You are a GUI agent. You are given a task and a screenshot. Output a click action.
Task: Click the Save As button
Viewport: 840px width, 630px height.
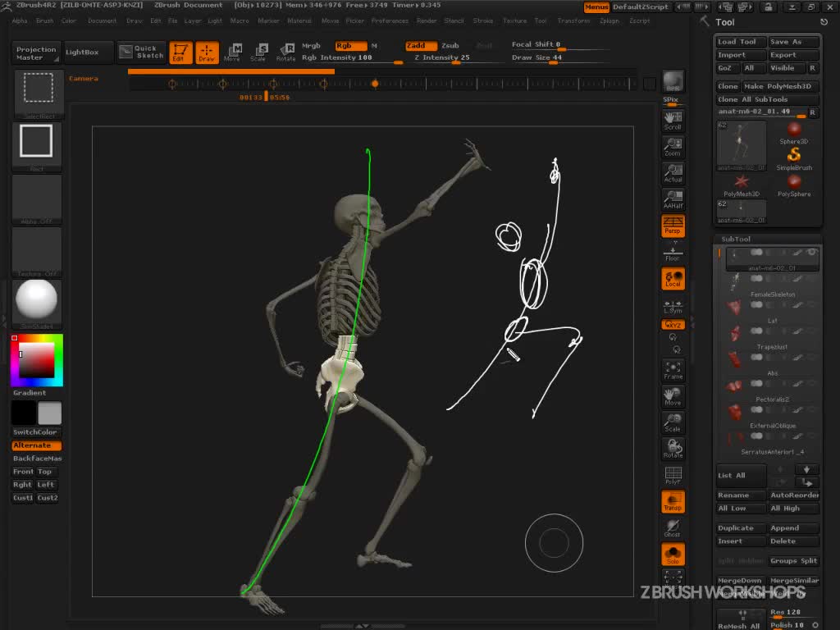point(793,42)
